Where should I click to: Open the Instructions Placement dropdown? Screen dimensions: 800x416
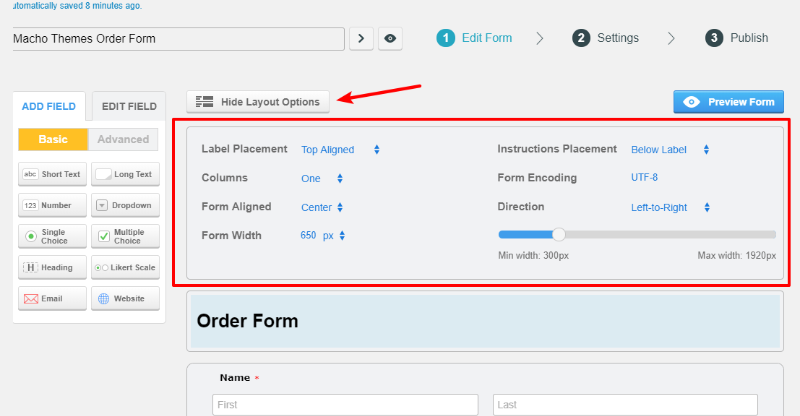point(670,150)
